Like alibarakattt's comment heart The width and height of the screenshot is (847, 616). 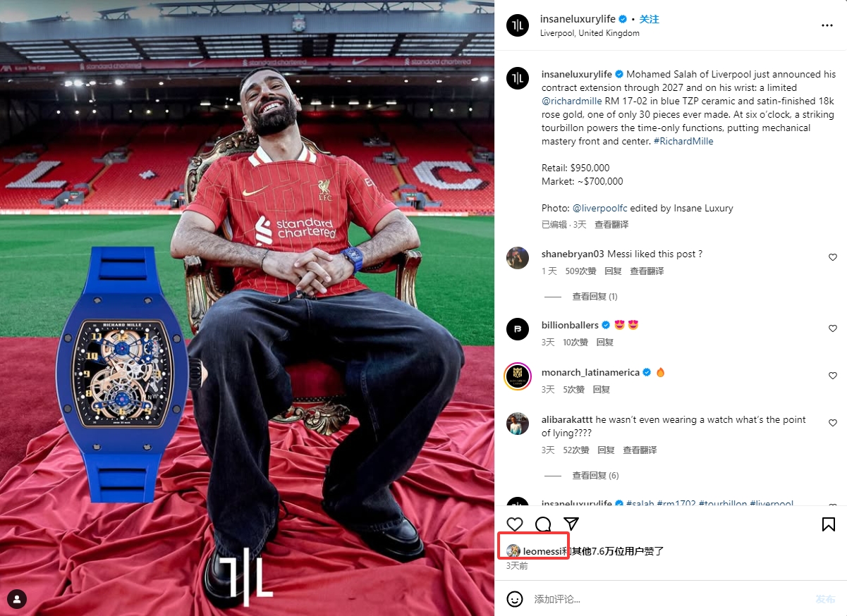(x=833, y=423)
